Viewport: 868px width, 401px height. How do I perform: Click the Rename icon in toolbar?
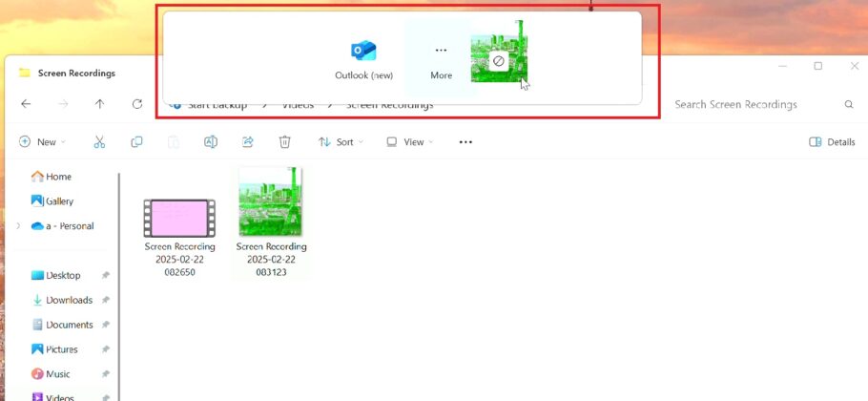(x=211, y=142)
